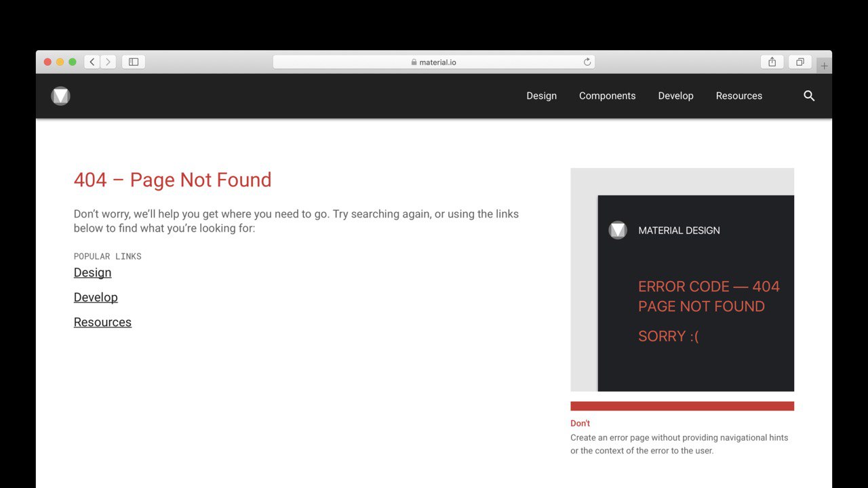Click the MATERIAL DESIGN text in example
Screen dimensions: 868x488
(679, 230)
